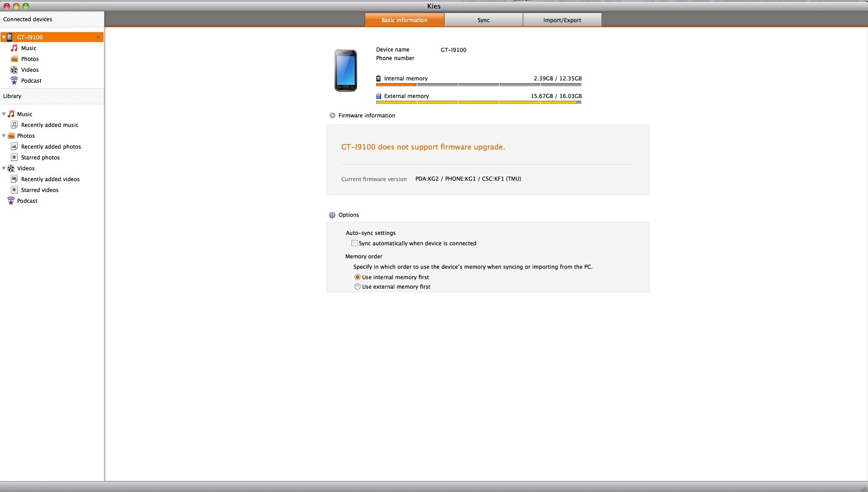The width and height of the screenshot is (868, 492).
Task: Open Recently added music playlist
Action: [x=50, y=125]
